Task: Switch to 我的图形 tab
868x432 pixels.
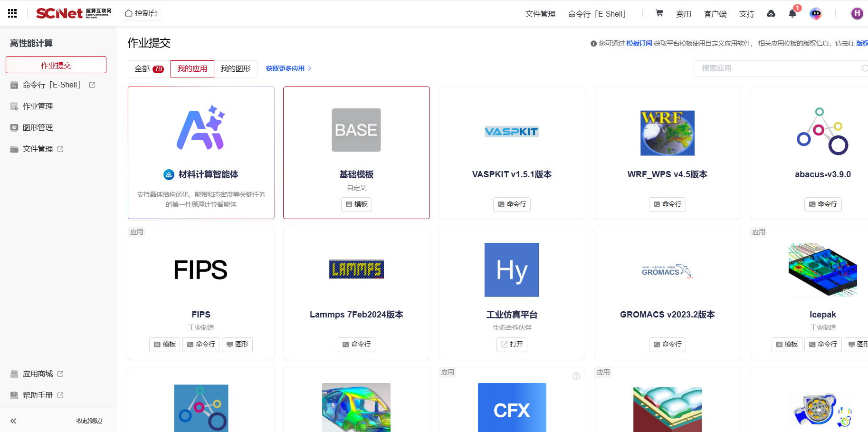Action: tap(236, 69)
